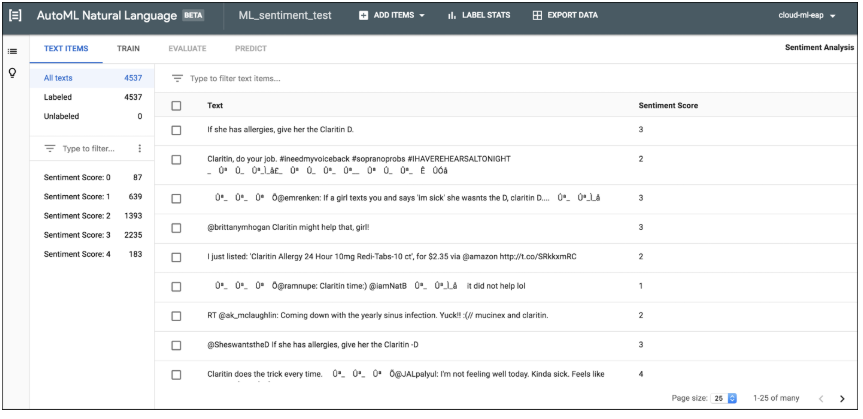Click the ML_sentiment_test dataset name
The image size is (863, 419).
point(285,15)
